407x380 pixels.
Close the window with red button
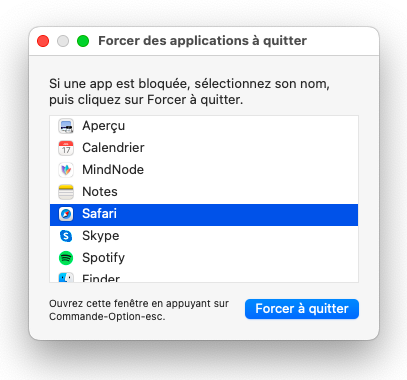coord(43,41)
